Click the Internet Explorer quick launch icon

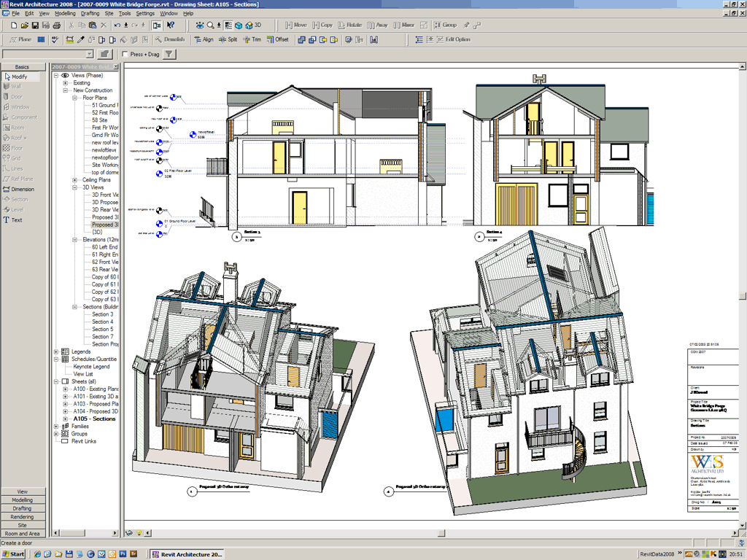click(x=37, y=554)
